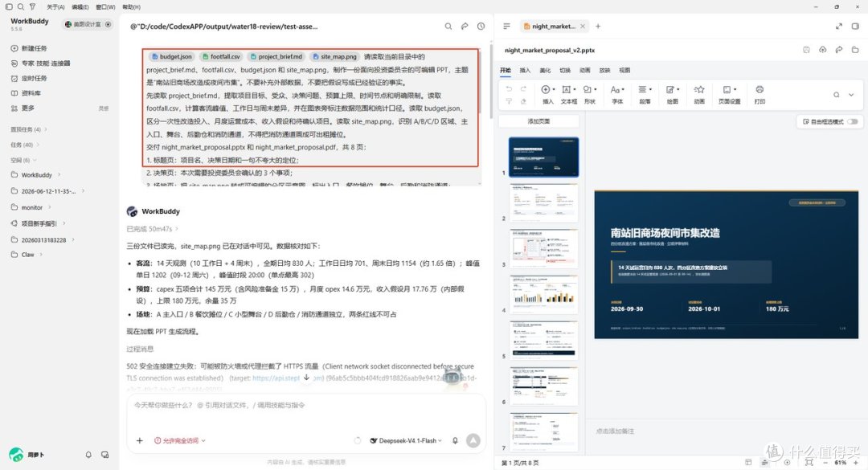Switch to 美化 ribbon tab
868x470 pixels.
tap(545, 71)
